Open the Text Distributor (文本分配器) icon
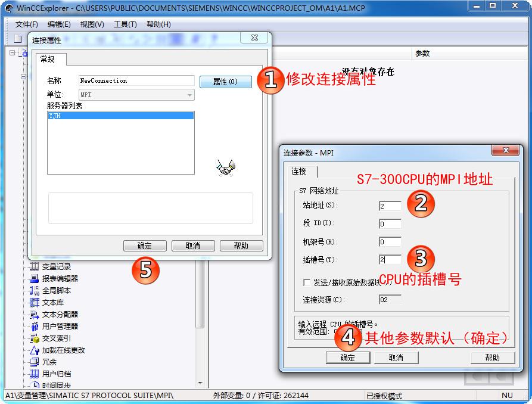Viewport: 532px width, 404px height. (x=34, y=315)
